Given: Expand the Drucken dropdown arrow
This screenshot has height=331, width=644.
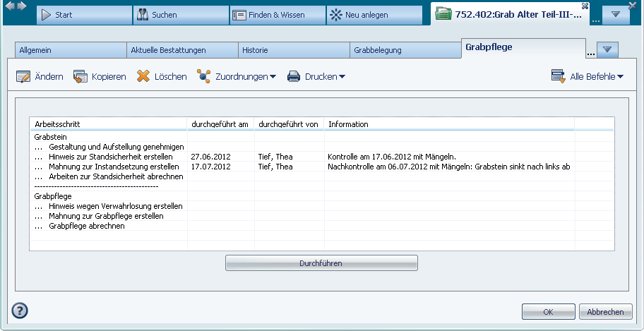Looking at the screenshot, I should (342, 77).
